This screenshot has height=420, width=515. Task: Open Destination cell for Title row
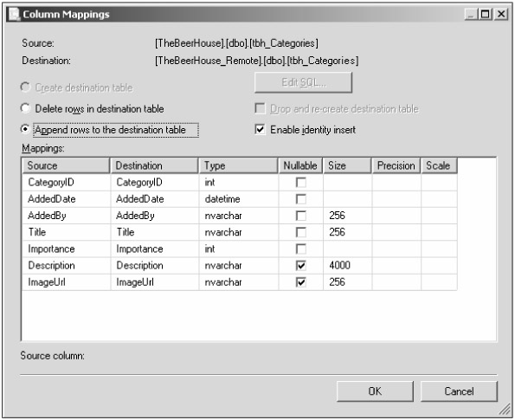click(155, 232)
